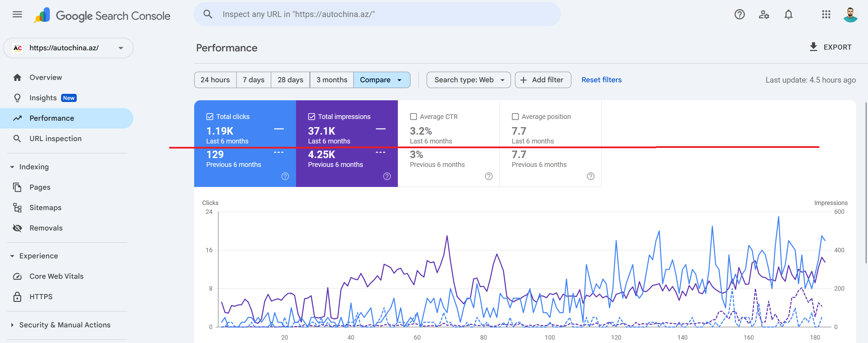
Task: Select the 28 days date range
Action: point(290,80)
